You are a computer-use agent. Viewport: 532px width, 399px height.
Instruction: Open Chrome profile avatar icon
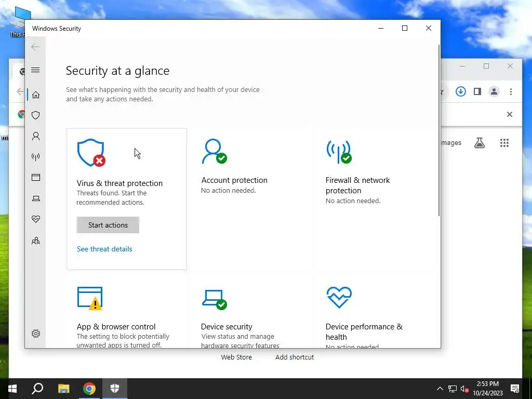[494, 91]
